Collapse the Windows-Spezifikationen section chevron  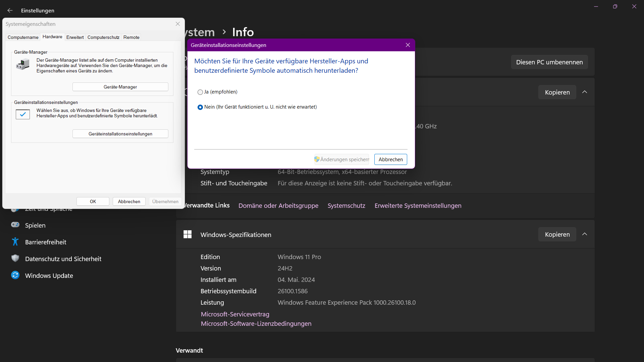pos(585,234)
